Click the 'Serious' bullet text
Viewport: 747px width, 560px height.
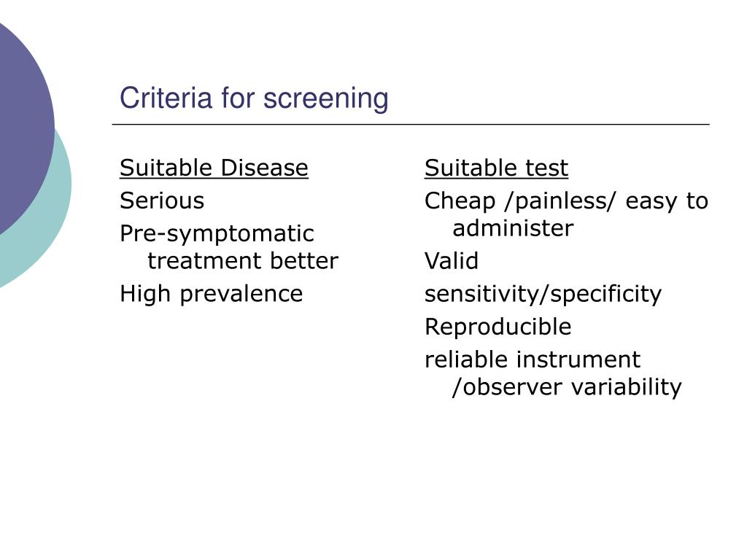point(162,201)
